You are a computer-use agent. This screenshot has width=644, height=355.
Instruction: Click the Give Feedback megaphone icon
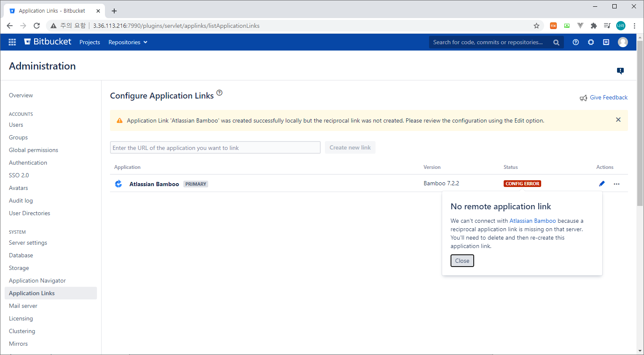point(583,98)
